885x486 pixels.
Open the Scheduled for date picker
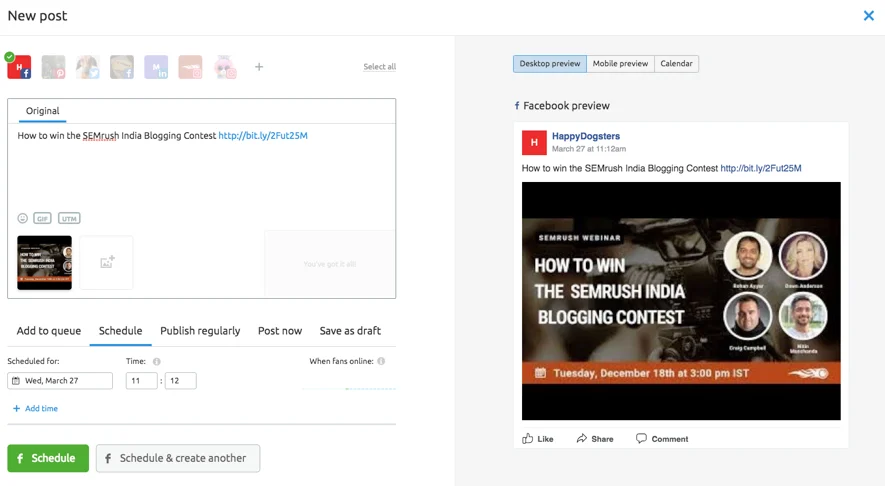pyautogui.click(x=60, y=380)
